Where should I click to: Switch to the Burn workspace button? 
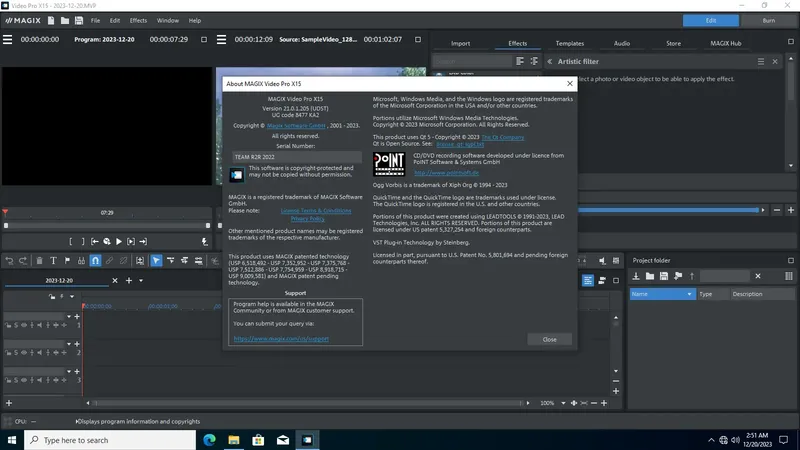pyautogui.click(x=769, y=20)
